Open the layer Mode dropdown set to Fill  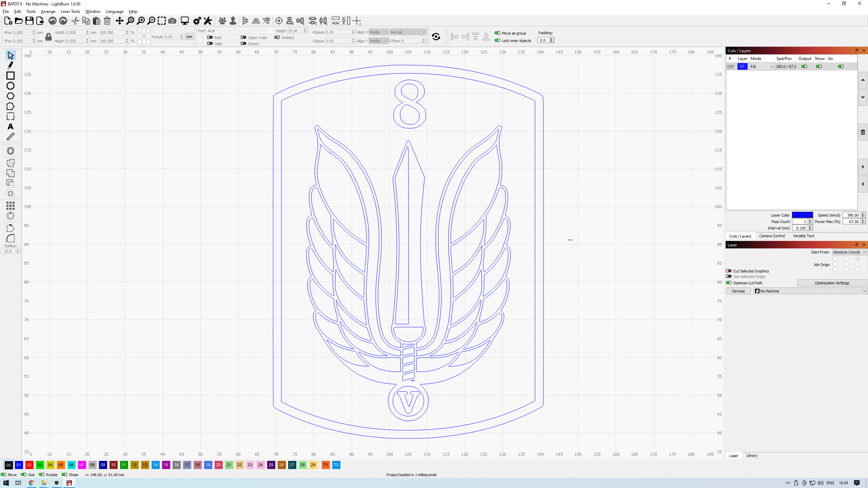point(762,67)
